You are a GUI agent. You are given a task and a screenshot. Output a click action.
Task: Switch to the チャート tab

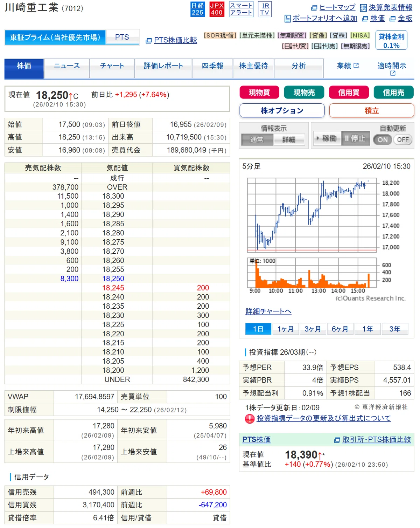pos(112,68)
